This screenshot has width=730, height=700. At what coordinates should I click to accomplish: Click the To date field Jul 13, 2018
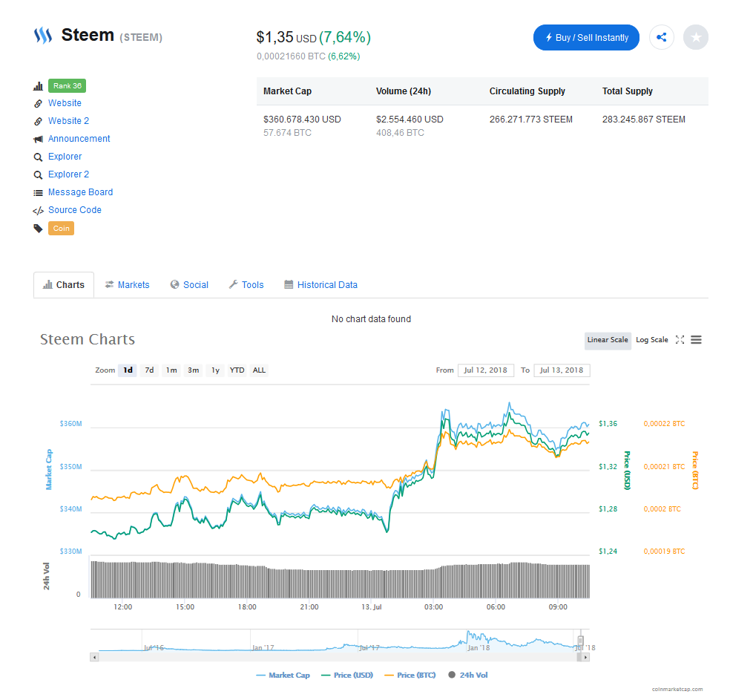(x=562, y=370)
